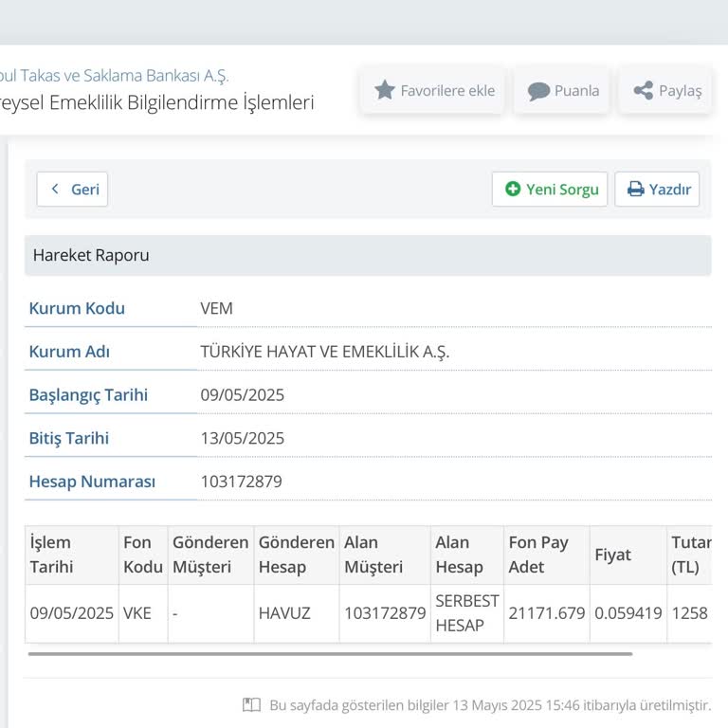This screenshot has height=728, width=728.
Task: Rate the service with Puanla text
Action: click(576, 91)
